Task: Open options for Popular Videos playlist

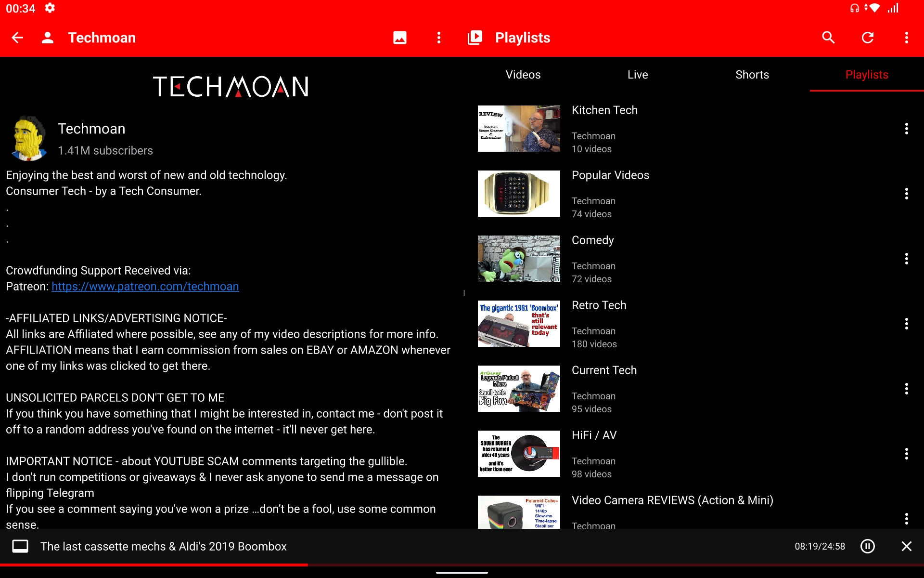Action: [907, 194]
